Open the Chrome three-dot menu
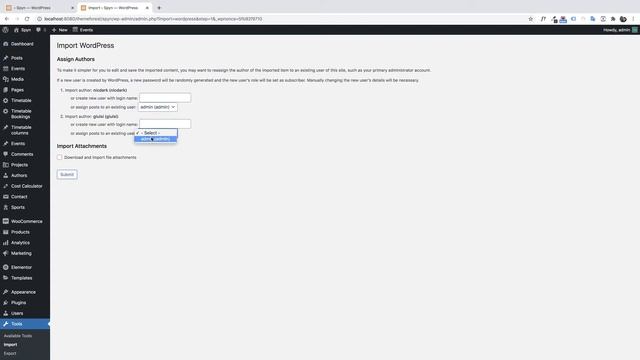Viewport: 640px width, 360px height. (633, 19)
